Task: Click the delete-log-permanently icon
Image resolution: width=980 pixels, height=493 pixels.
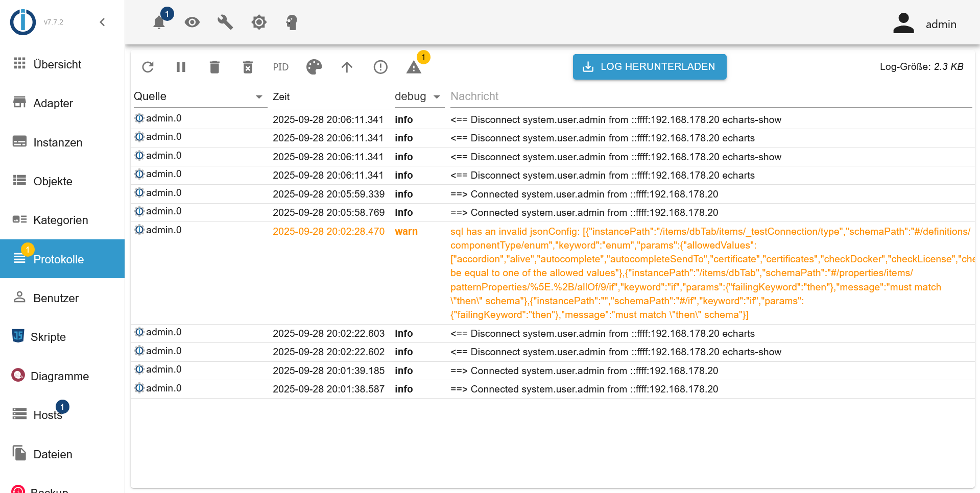Action: 248,67
